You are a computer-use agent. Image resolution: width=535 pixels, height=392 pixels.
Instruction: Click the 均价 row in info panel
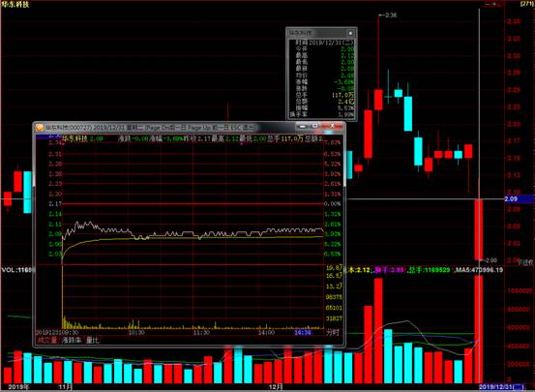click(322, 75)
